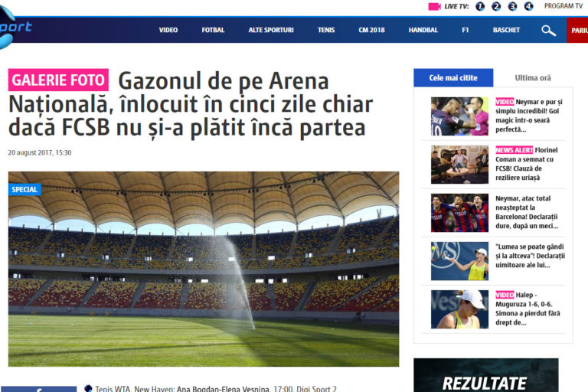Screen dimensions: 588x392
Task: Click Live TV channel 3 icon
Action: coord(512,6)
